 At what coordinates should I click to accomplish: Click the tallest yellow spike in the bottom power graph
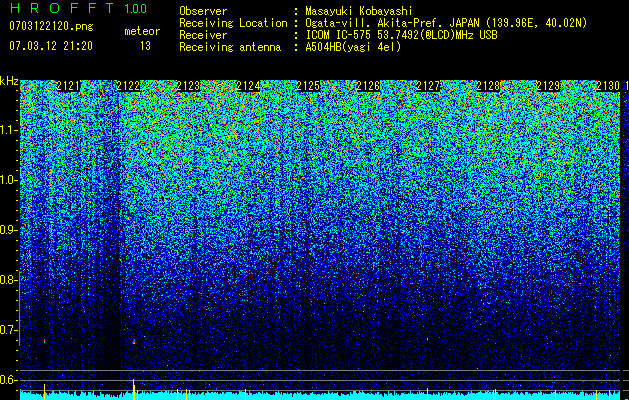(x=134, y=389)
